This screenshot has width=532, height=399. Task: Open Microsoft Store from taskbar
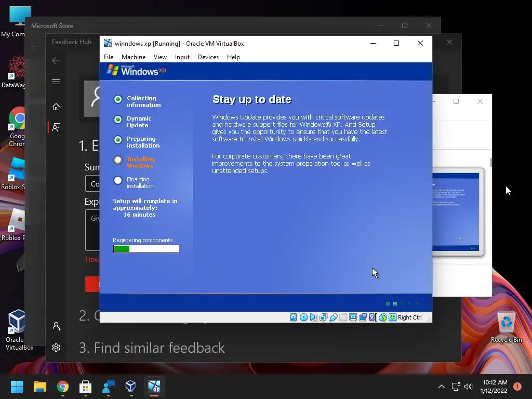(x=86, y=387)
